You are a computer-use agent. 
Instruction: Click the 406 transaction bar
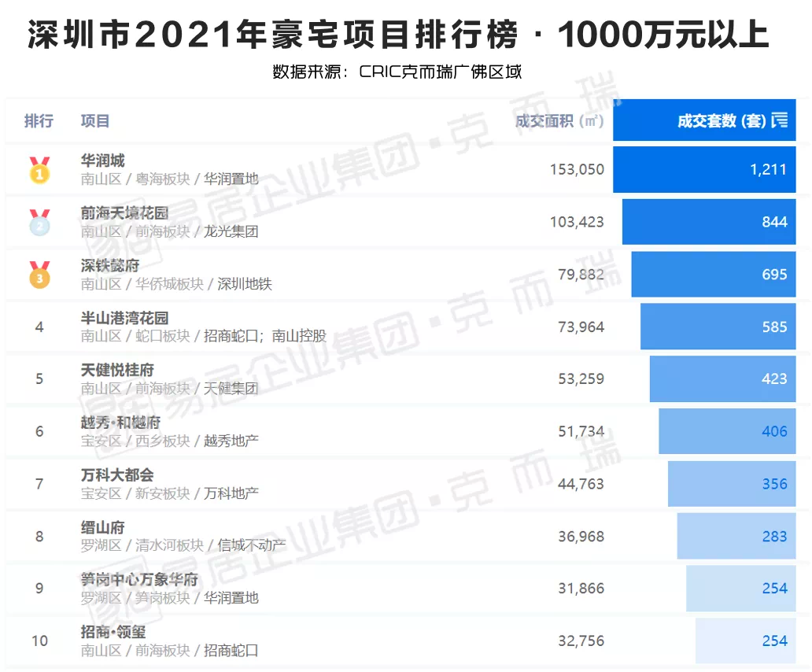coord(727,431)
